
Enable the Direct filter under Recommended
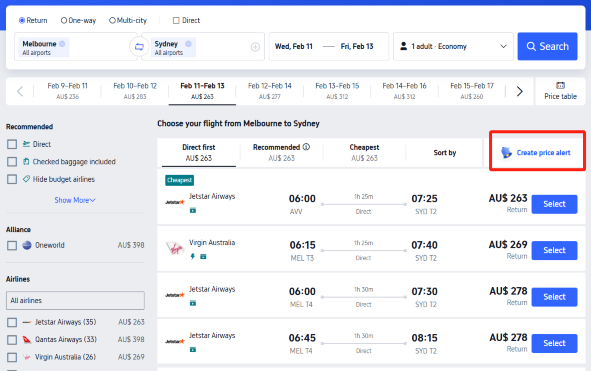(12, 144)
